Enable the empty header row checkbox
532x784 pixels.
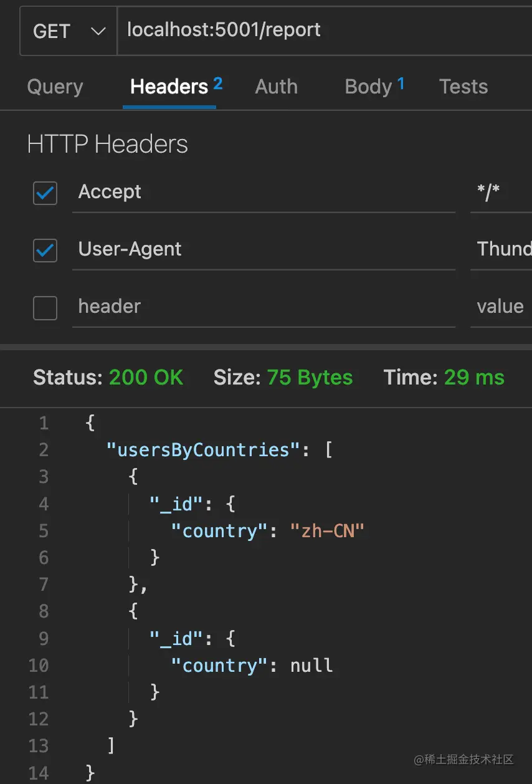pyautogui.click(x=45, y=308)
